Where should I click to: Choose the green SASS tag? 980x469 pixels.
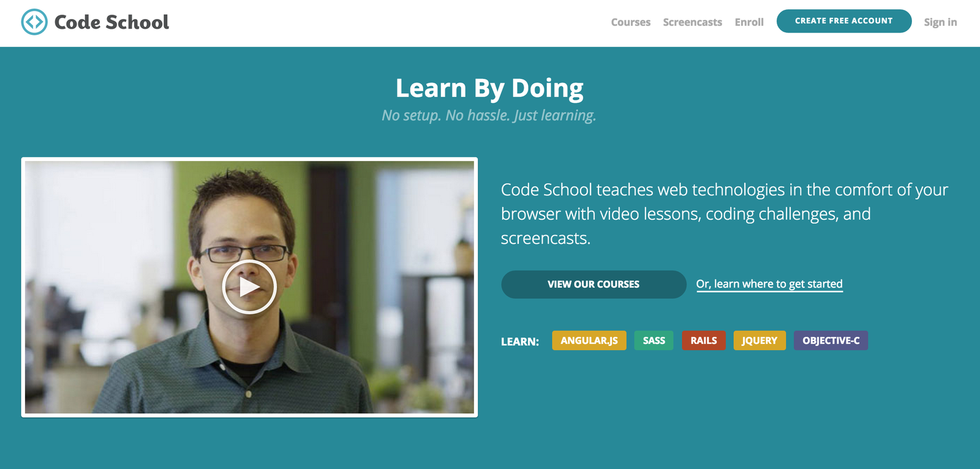pos(654,340)
